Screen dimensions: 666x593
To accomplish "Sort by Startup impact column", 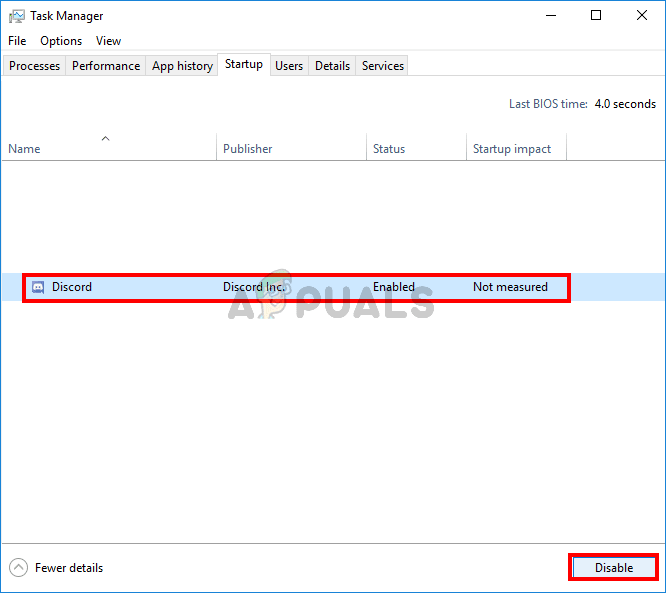I will pos(512,149).
